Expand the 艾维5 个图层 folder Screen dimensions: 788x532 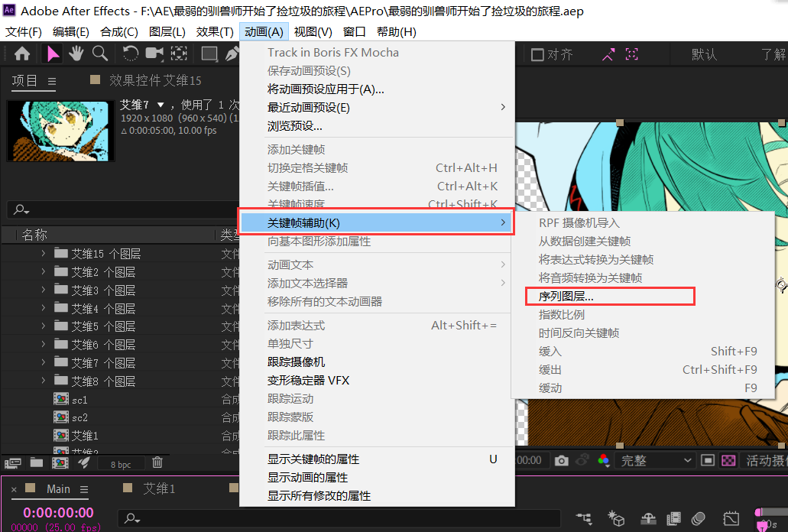(x=44, y=326)
